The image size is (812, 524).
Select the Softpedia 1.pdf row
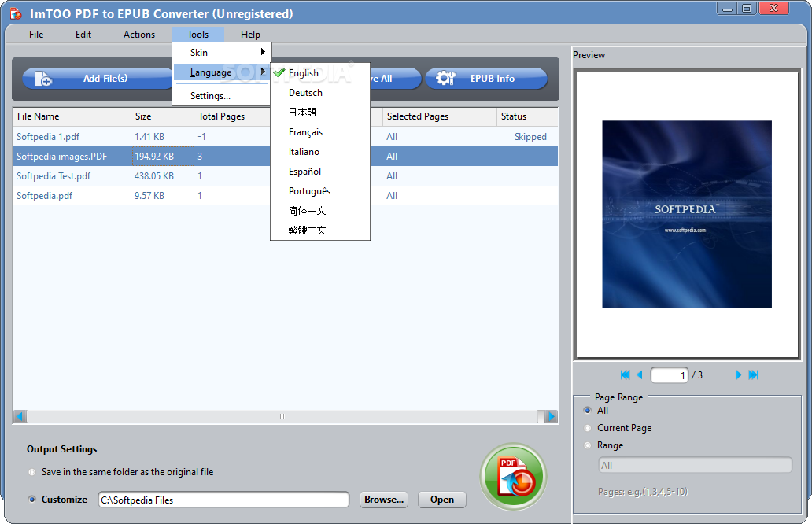point(286,137)
